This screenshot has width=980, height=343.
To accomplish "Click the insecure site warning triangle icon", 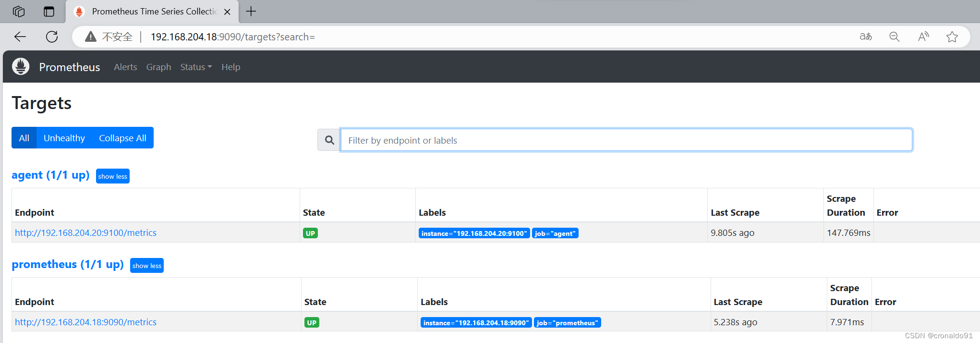I will pyautogui.click(x=91, y=37).
